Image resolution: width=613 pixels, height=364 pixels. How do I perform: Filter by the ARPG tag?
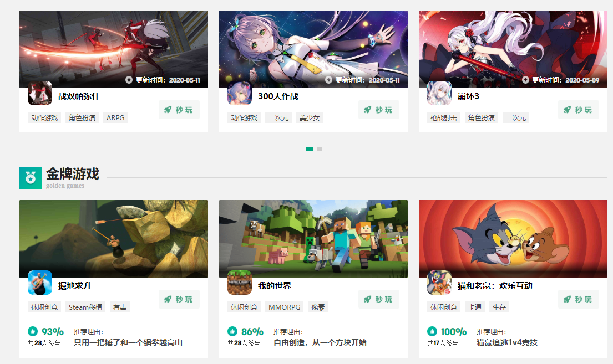point(115,117)
